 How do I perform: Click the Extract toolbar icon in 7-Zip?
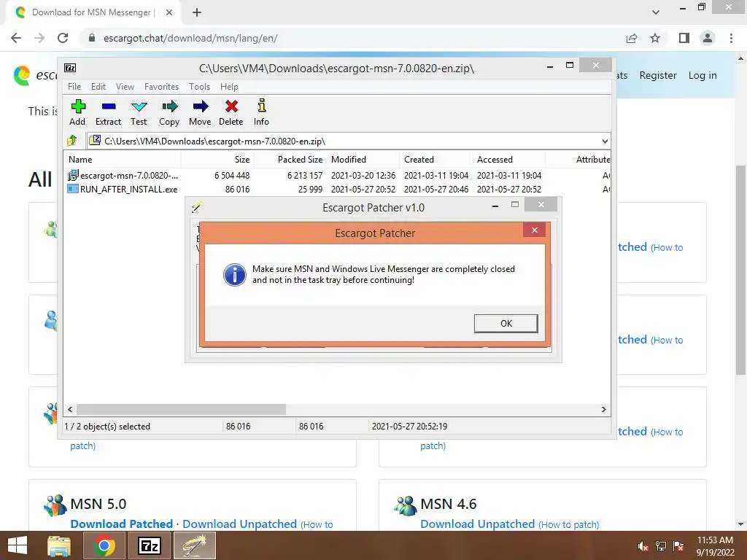pyautogui.click(x=109, y=106)
